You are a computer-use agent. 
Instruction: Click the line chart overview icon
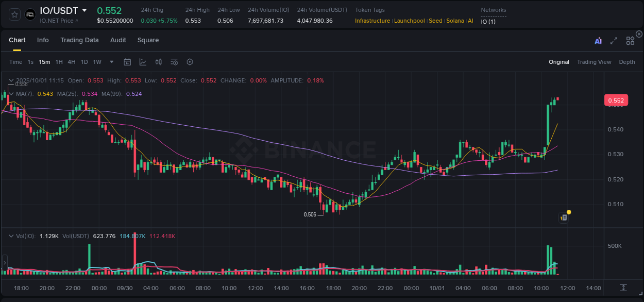point(143,62)
